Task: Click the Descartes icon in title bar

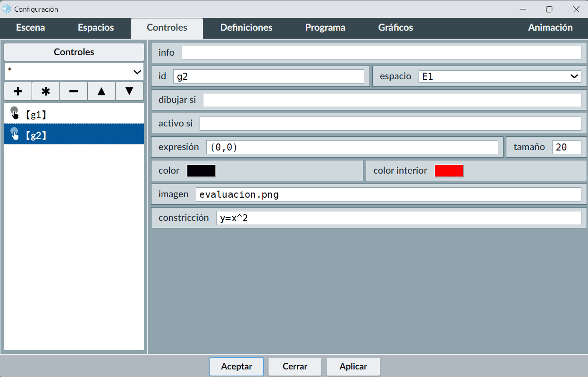Action: (x=7, y=9)
